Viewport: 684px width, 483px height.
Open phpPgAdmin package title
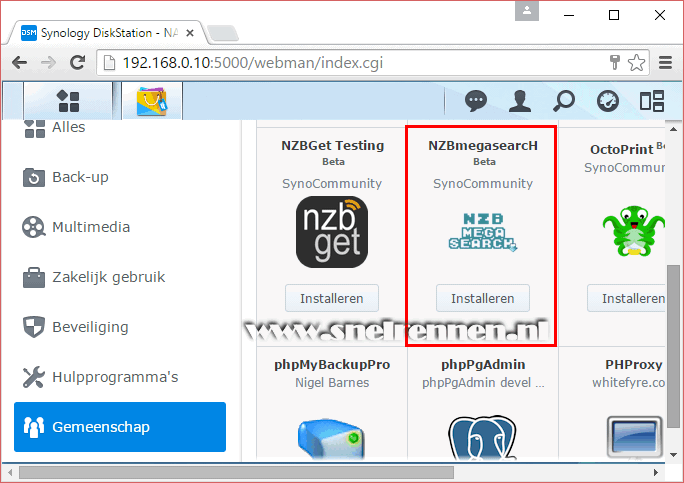(x=483, y=364)
